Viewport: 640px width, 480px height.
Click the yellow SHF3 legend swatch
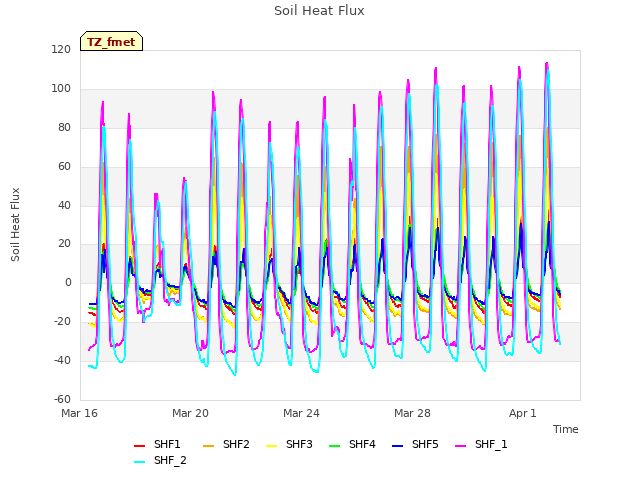click(x=271, y=446)
